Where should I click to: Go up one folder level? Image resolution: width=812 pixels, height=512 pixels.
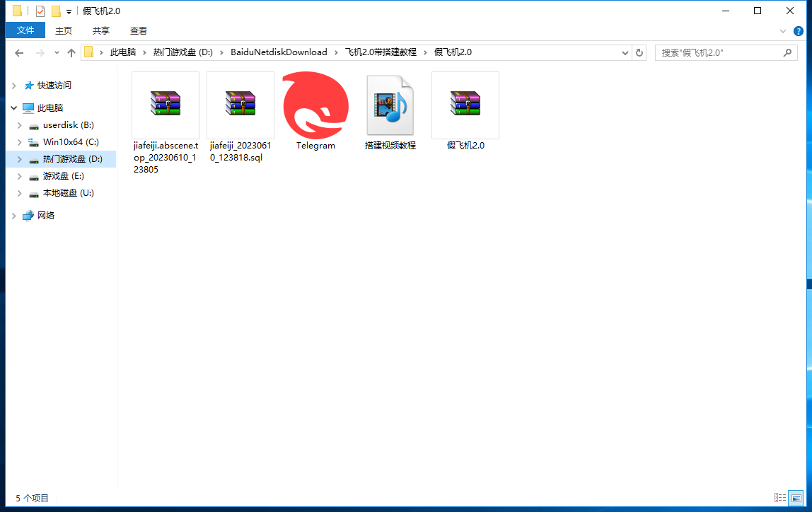(x=71, y=53)
